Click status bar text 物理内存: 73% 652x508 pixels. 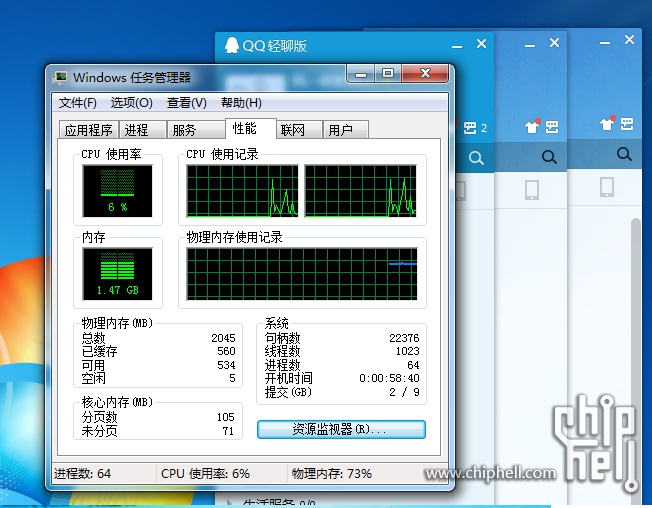tap(331, 474)
